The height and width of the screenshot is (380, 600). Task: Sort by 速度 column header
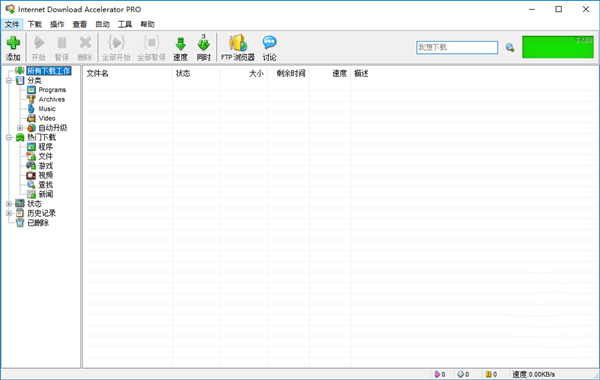(x=329, y=73)
